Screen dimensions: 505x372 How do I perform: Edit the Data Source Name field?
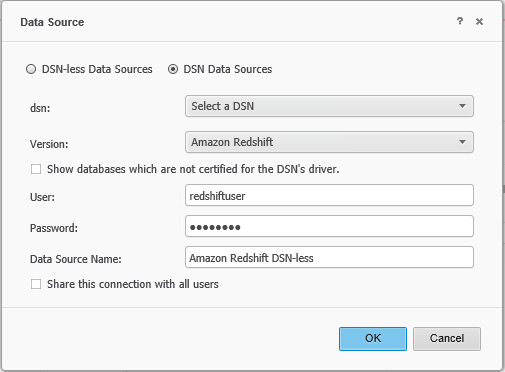(x=329, y=257)
